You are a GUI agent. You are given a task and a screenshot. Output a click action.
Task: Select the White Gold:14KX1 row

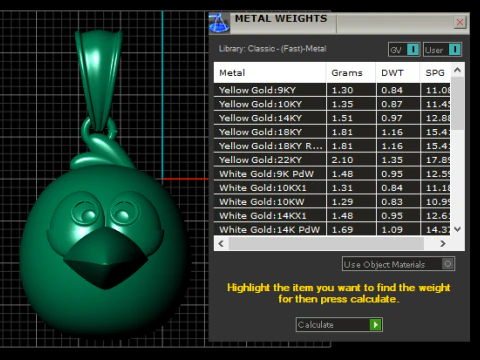pyautogui.click(x=332, y=216)
